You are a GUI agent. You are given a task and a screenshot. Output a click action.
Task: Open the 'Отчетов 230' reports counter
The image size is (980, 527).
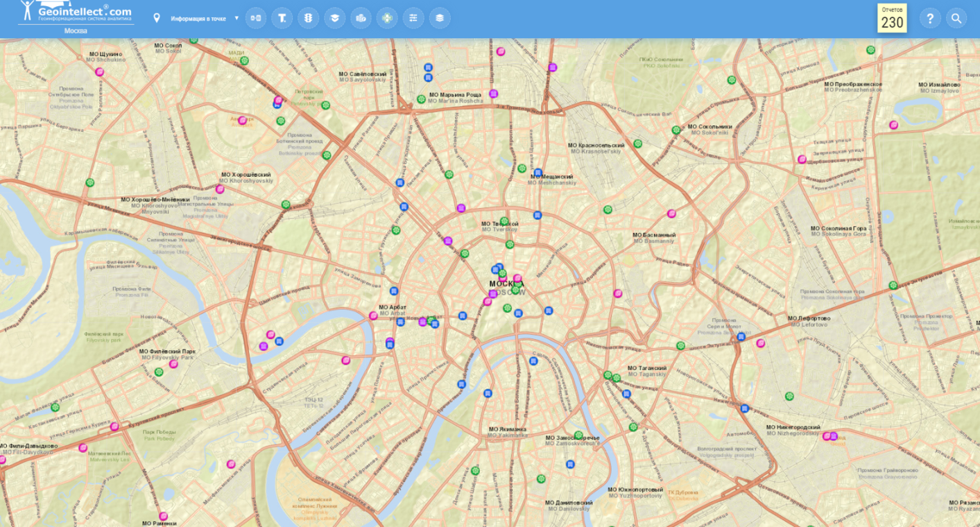coord(892,19)
